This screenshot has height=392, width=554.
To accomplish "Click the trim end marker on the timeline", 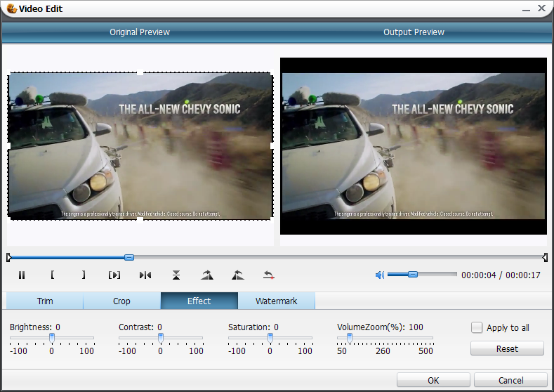I will coord(545,257).
